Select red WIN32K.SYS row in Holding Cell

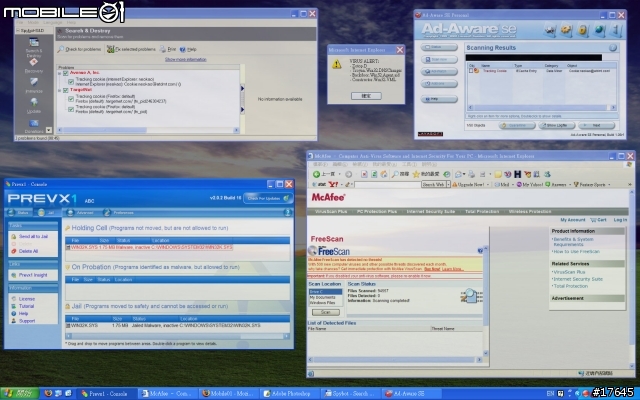click(x=149, y=247)
